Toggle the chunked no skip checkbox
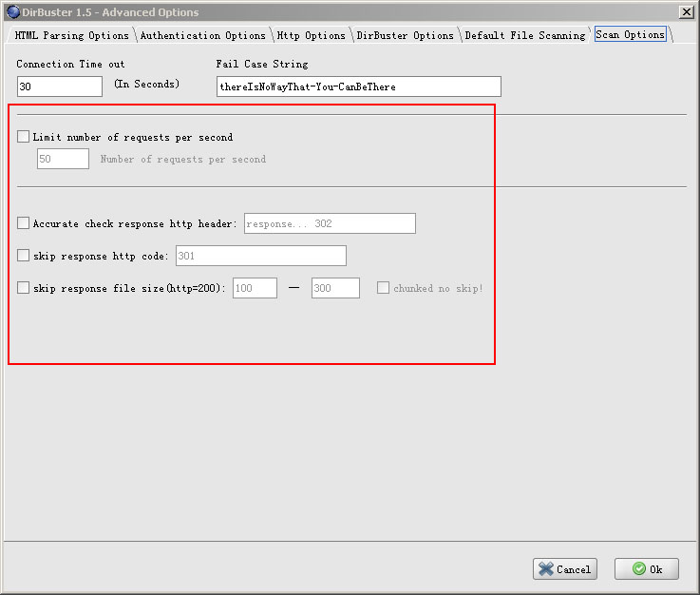The height and width of the screenshot is (595, 700). click(x=383, y=287)
